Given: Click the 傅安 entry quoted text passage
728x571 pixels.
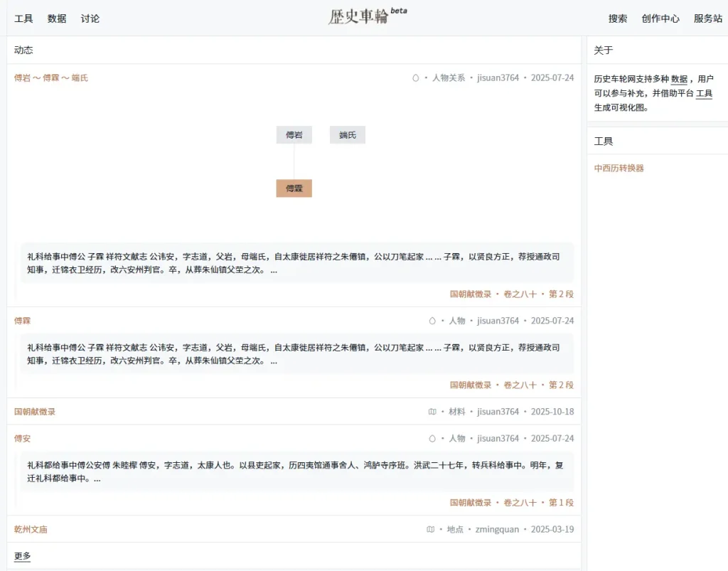Looking at the screenshot, I should (297, 471).
